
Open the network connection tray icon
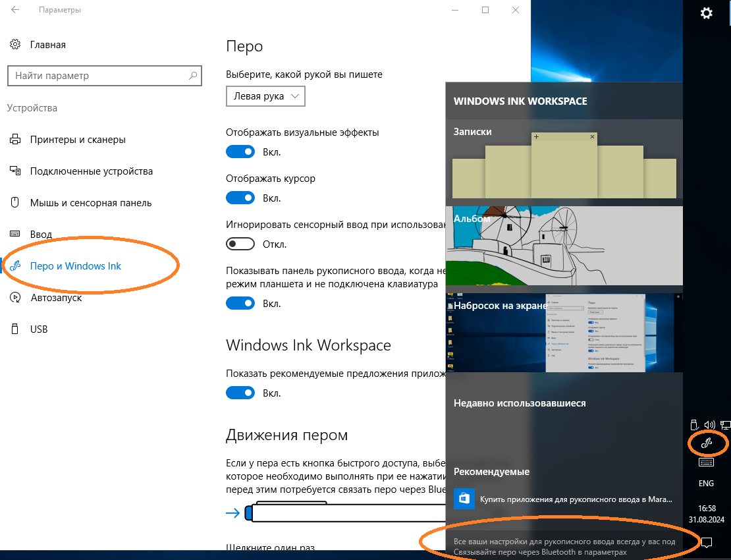point(725,425)
